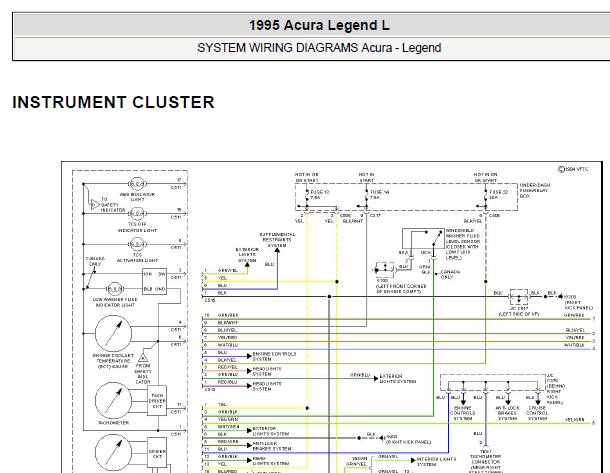Click the ABS indicator lamp symbol

(x=137, y=184)
